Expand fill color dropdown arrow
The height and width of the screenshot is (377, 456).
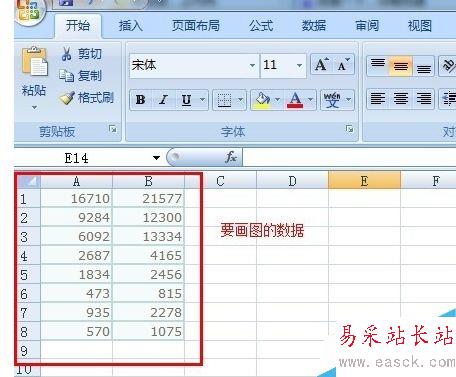(x=277, y=100)
